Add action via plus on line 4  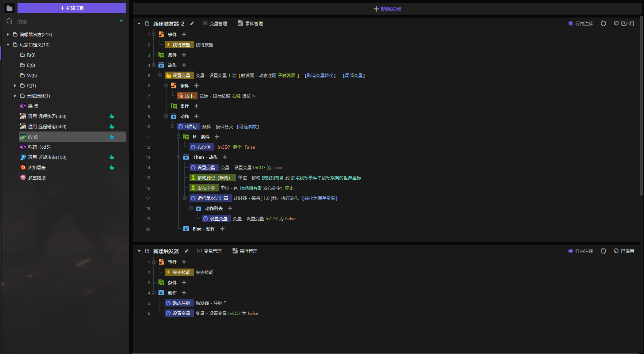point(184,65)
